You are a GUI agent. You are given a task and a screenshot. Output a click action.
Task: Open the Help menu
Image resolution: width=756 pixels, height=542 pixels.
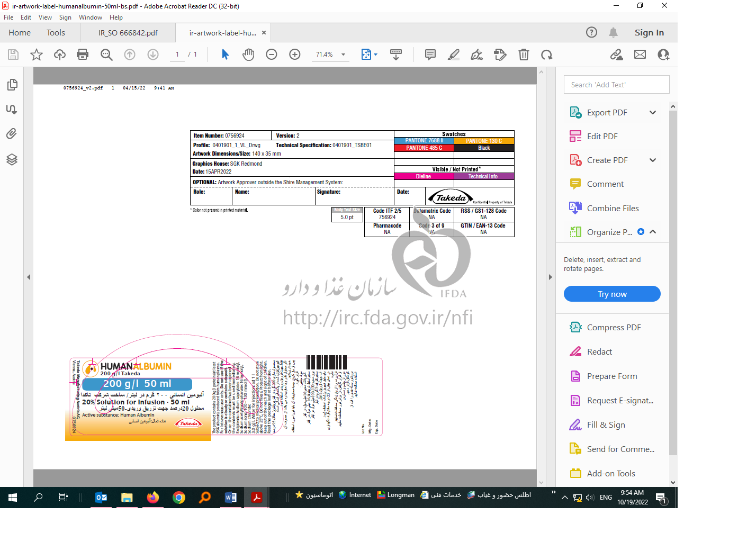click(116, 17)
